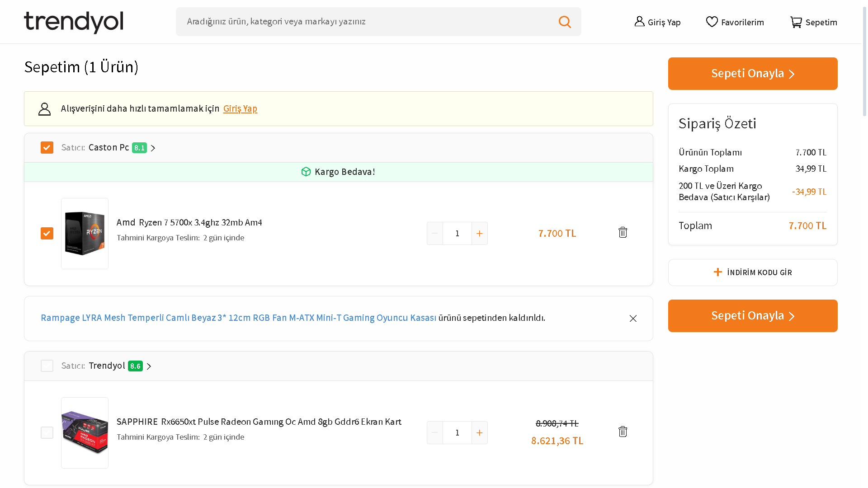Increase SAPPHIRE card quantity with plus
Viewport: 868px width, 488px height.
pos(479,433)
